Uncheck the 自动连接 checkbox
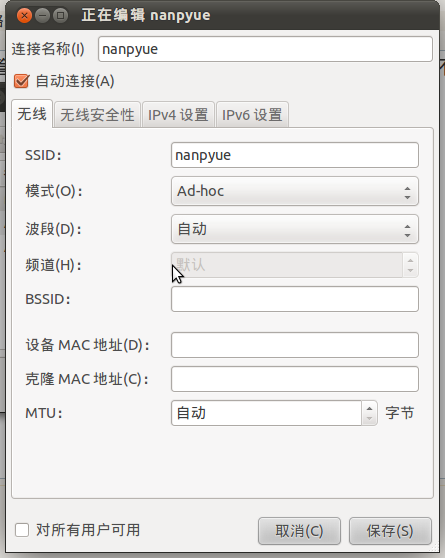The width and height of the screenshot is (445, 558). [x=21, y=81]
